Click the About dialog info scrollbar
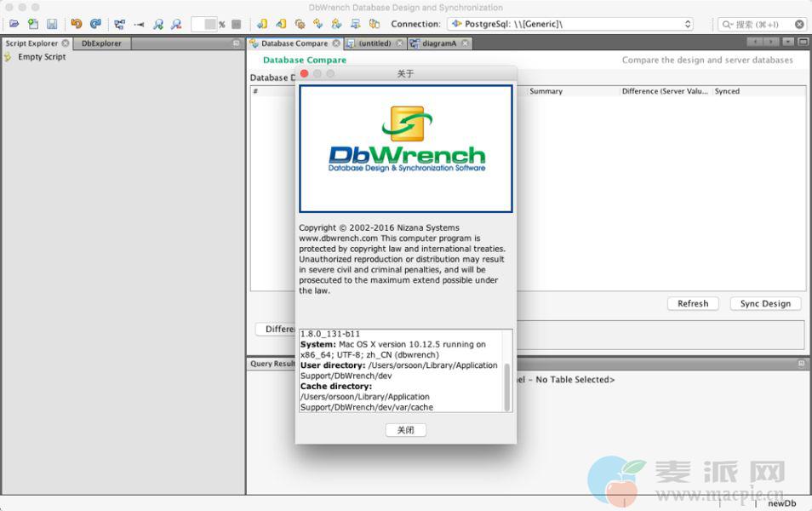This screenshot has width=812, height=511. pos(508,386)
